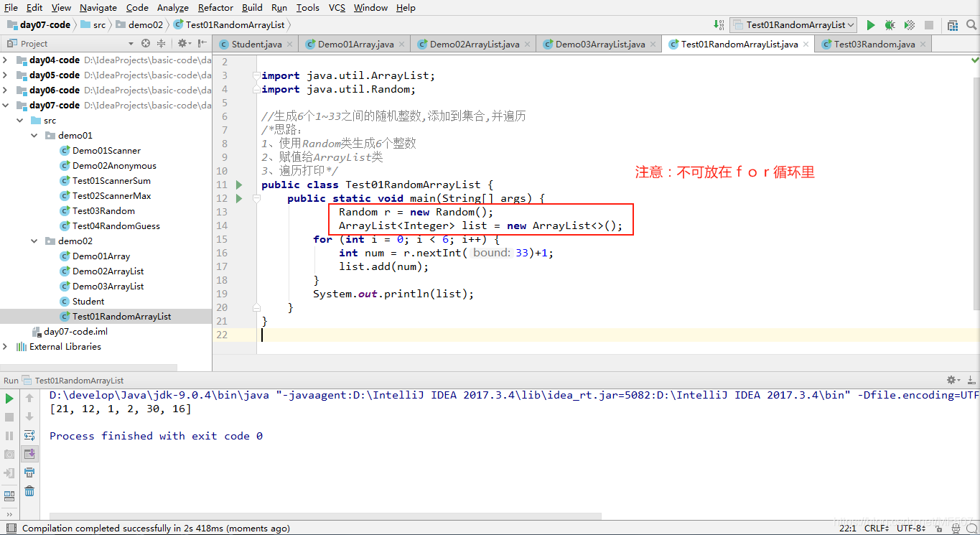Open Project Structure from the toolbar
This screenshot has width=980, height=535.
tap(953, 25)
